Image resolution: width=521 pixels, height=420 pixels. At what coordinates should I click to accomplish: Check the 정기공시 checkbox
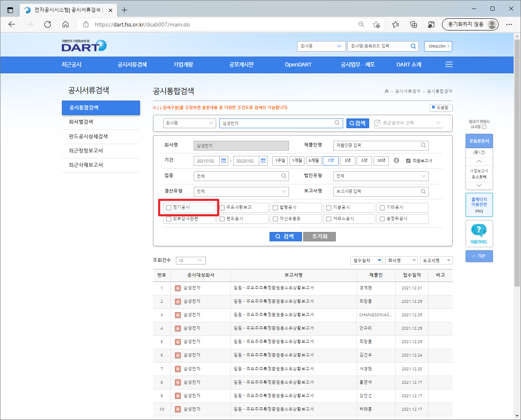(169, 208)
